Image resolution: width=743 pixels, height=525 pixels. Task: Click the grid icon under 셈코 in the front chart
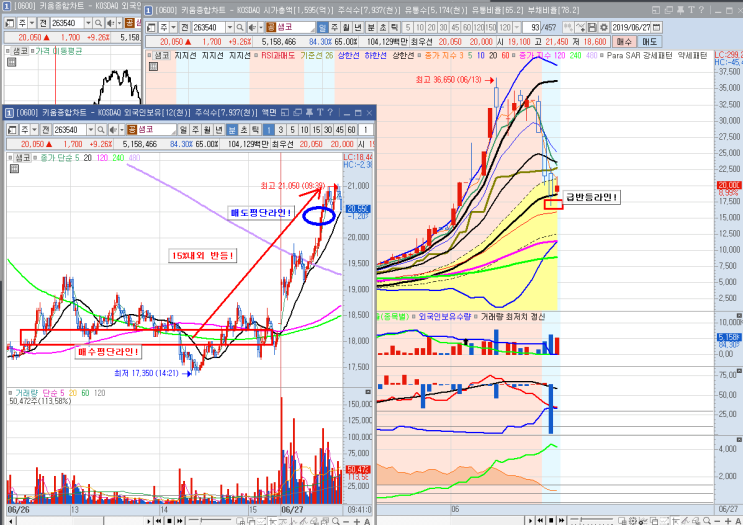[15, 169]
